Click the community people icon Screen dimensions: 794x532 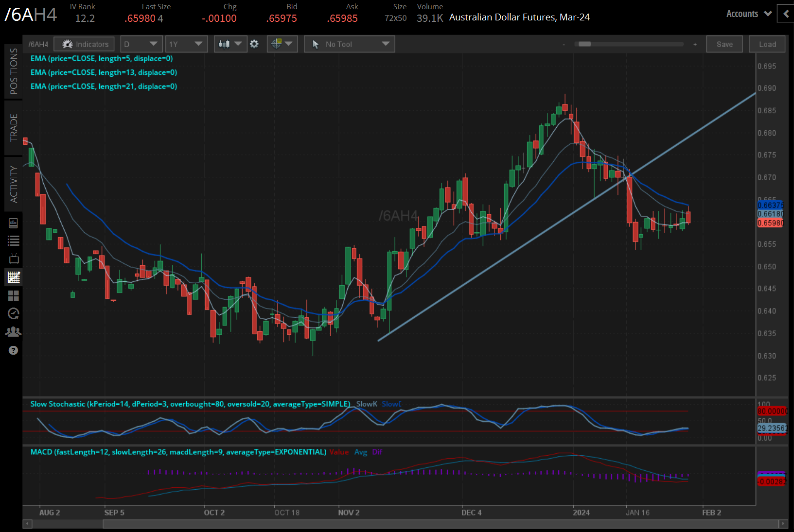(x=13, y=331)
